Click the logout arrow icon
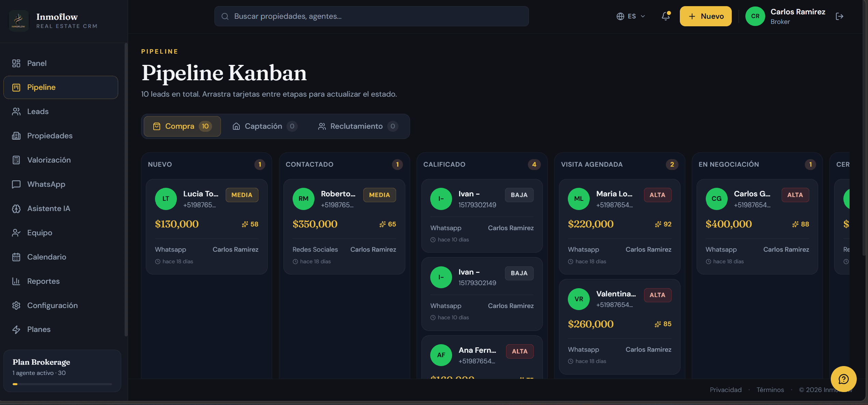This screenshot has height=405, width=868. [840, 16]
